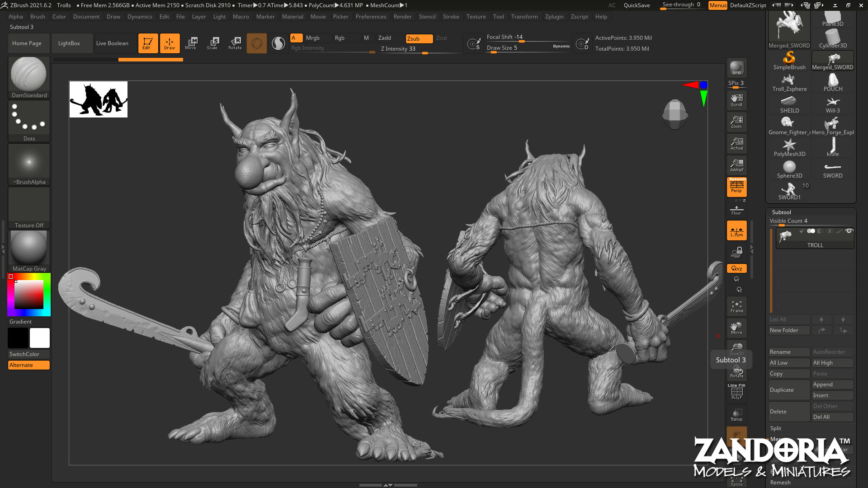Image resolution: width=868 pixels, height=488 pixels.
Task: Click the Frame view icon
Action: click(736, 306)
